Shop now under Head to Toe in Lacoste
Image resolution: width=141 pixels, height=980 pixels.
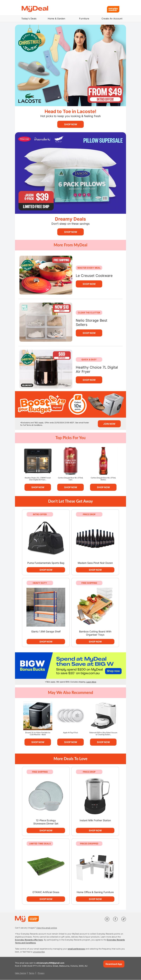[x=70, y=124]
